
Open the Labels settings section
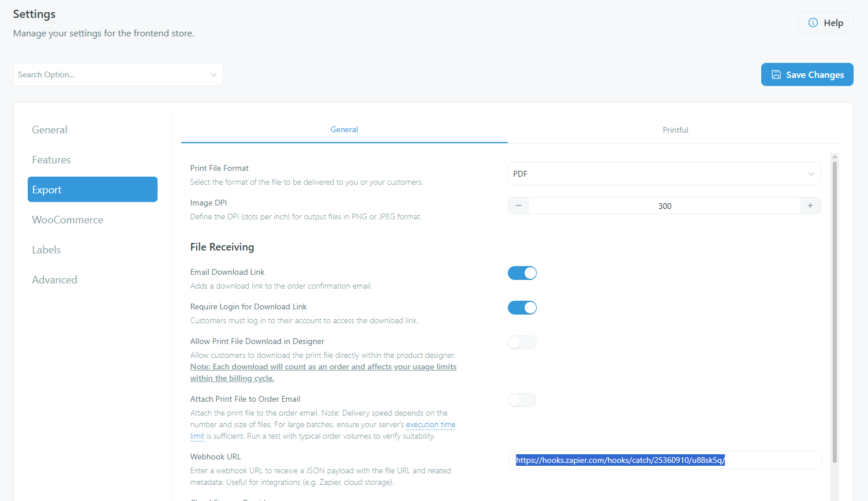92,250
